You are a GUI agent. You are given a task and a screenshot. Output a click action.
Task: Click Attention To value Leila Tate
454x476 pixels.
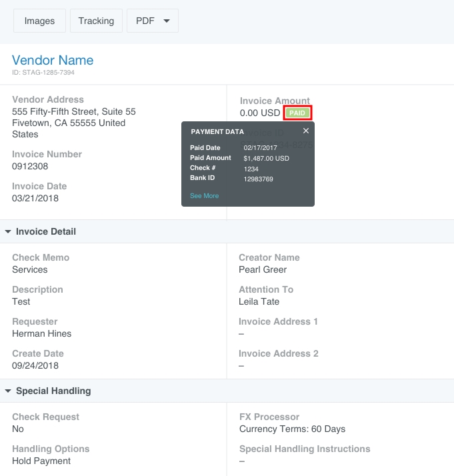point(259,302)
